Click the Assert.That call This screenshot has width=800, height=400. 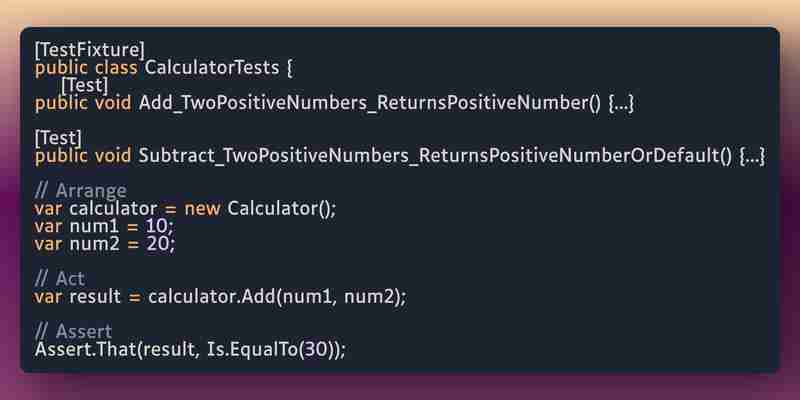[85, 349]
